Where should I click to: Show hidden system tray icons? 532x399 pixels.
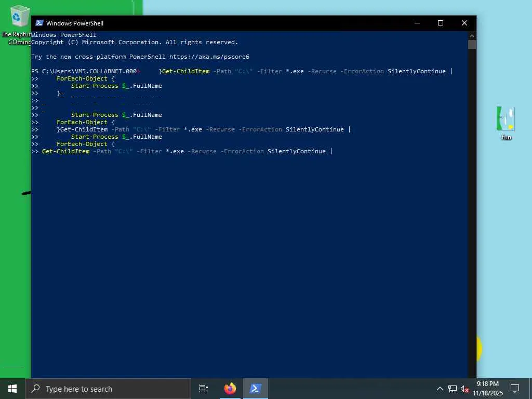pyautogui.click(x=440, y=389)
